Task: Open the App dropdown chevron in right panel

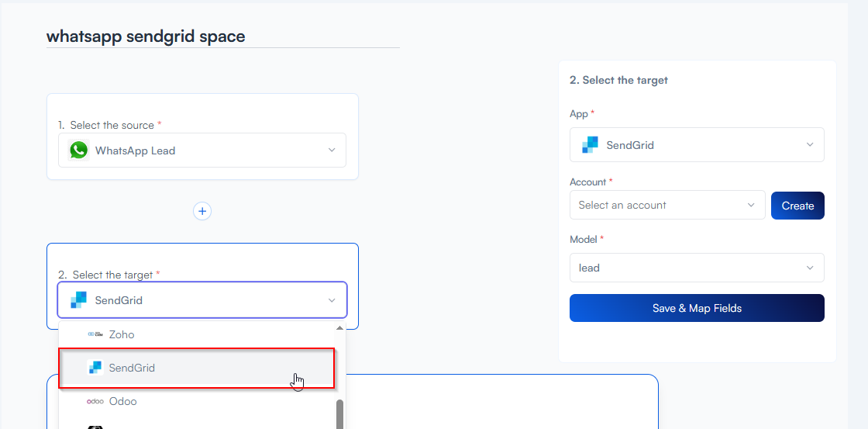Action: (x=810, y=145)
